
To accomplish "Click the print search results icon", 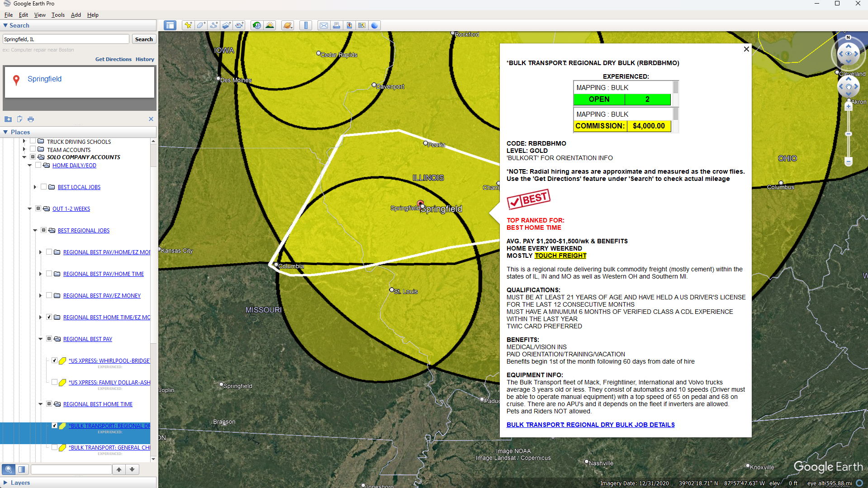I will (x=31, y=119).
